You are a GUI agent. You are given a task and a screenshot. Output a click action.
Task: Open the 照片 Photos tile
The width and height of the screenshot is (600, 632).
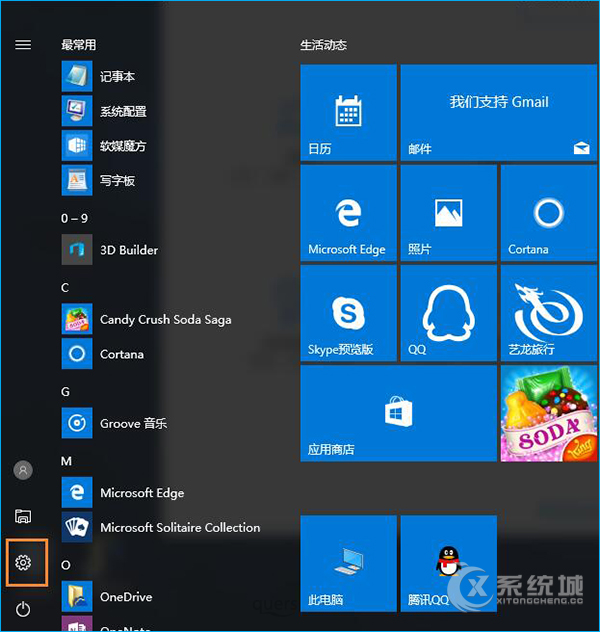click(x=448, y=213)
